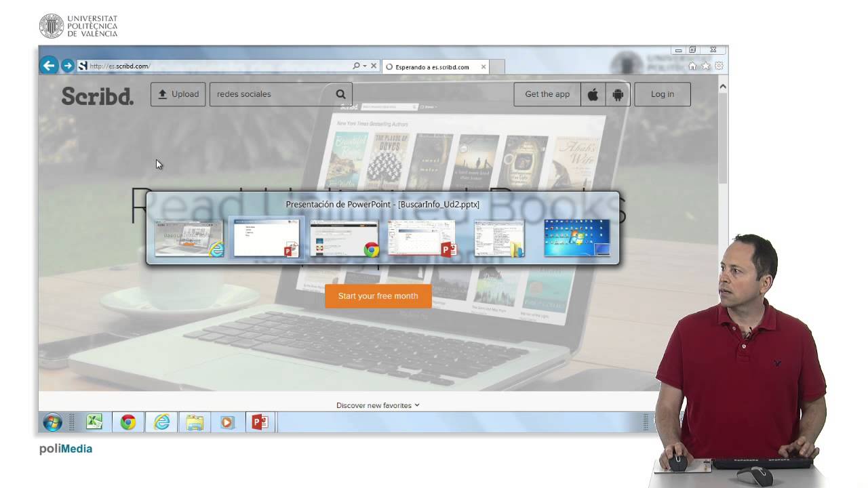Select the Internet Explorer thumbnail in task switcher

189,238
